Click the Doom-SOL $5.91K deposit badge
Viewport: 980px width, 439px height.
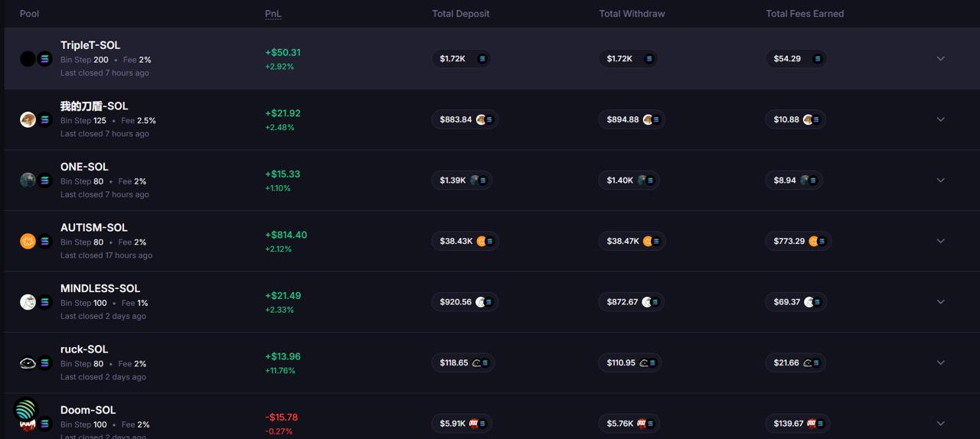(462, 424)
